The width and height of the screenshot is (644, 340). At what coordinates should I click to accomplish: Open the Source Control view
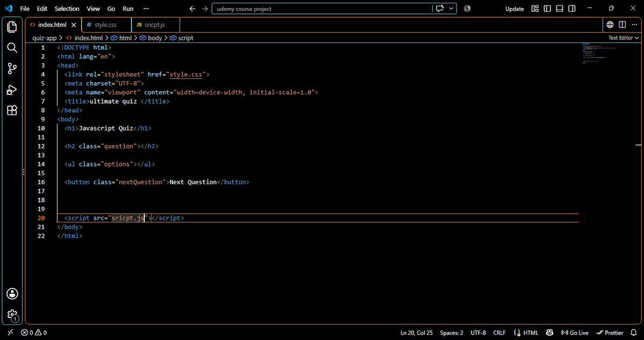12,69
